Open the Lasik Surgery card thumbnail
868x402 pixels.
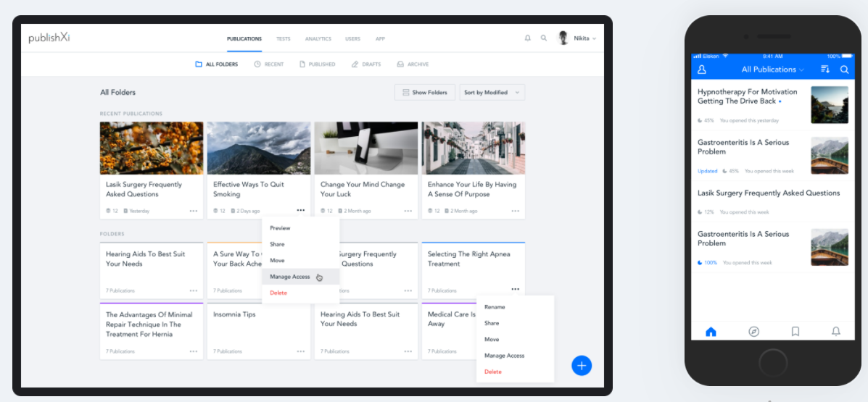pos(152,148)
